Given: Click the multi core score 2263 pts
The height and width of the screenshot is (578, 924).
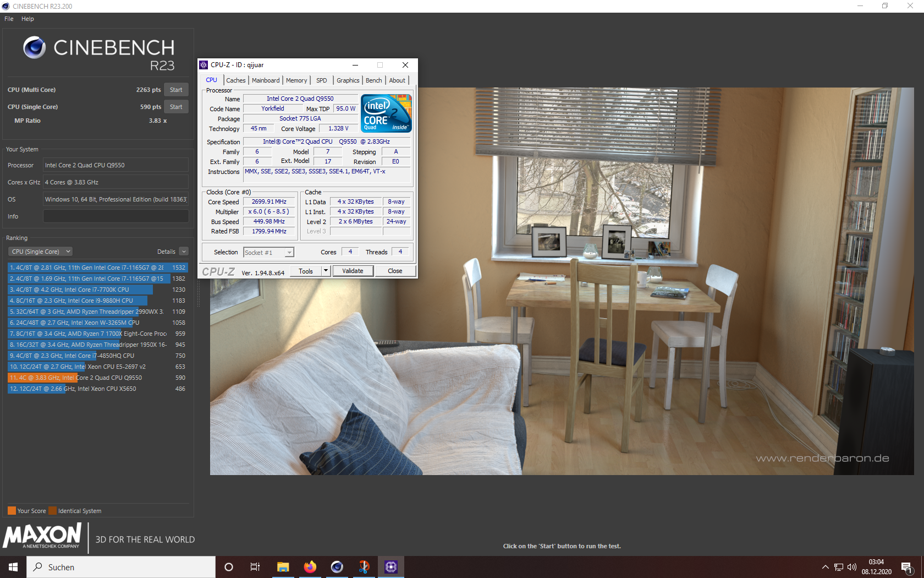Looking at the screenshot, I should [148, 90].
